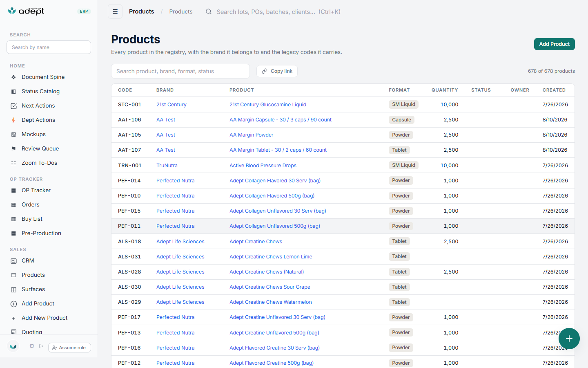Open Perfected Nutra brand for PEF-017
Viewport: 588px width, 368px height.
point(175,317)
